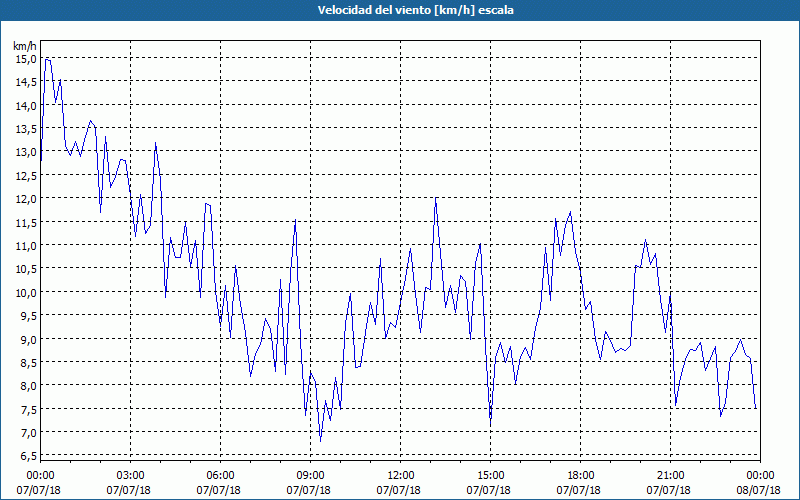Click the 11,5 speed label

pos(26,222)
